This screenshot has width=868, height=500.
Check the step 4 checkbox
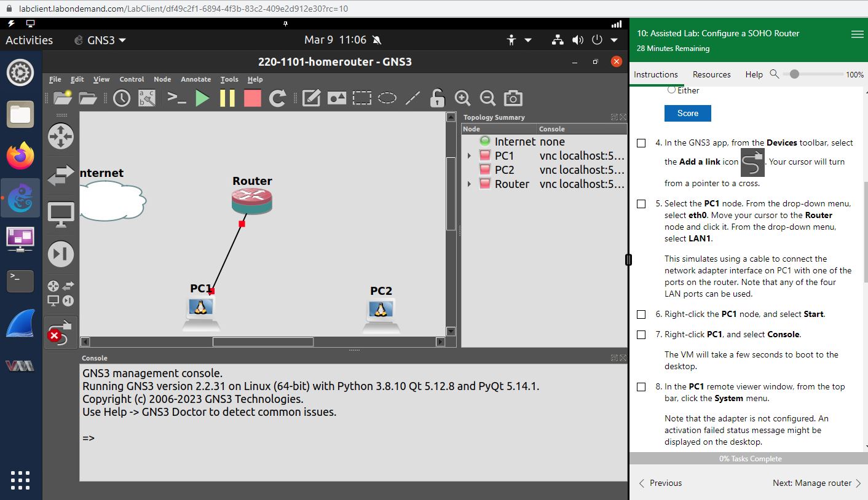(641, 143)
